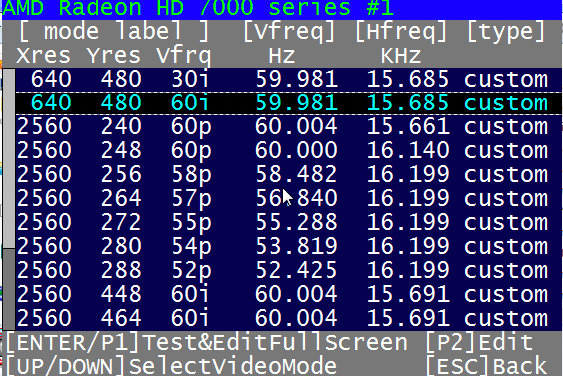The height and width of the screenshot is (376, 563).
Task: Click the P2 Edit option
Action: coord(480,342)
